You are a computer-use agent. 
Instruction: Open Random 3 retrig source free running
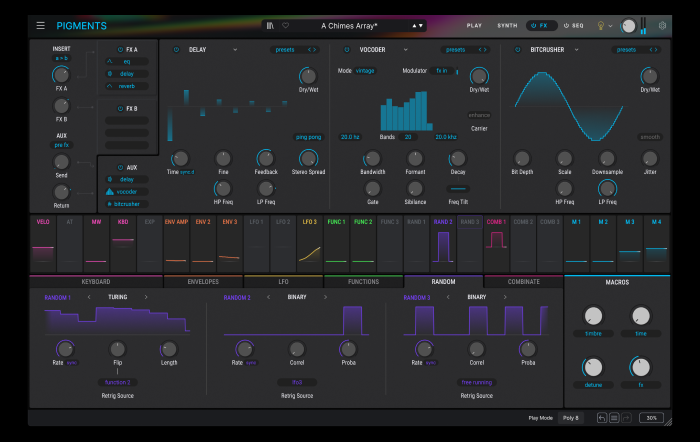[x=477, y=382]
